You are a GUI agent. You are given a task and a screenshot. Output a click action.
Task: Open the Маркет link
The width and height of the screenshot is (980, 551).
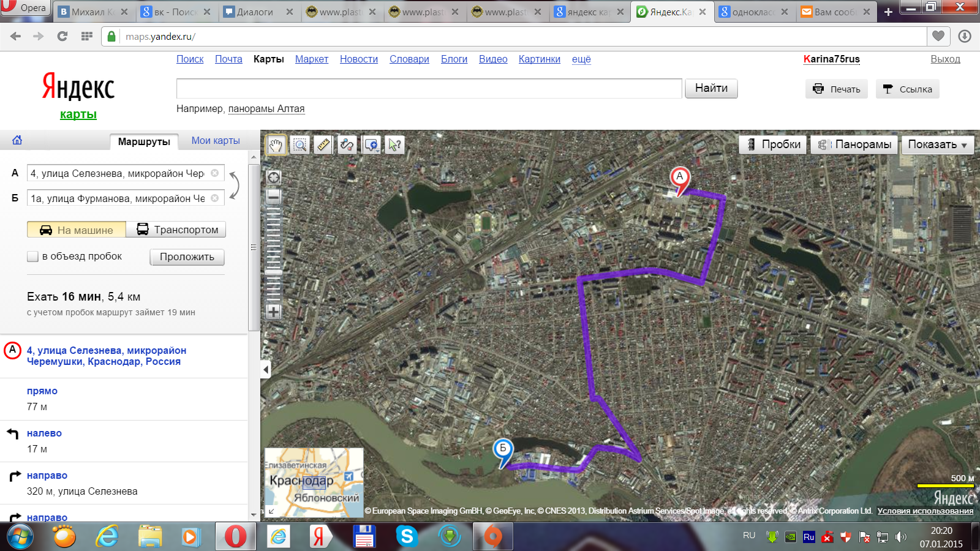tap(312, 59)
